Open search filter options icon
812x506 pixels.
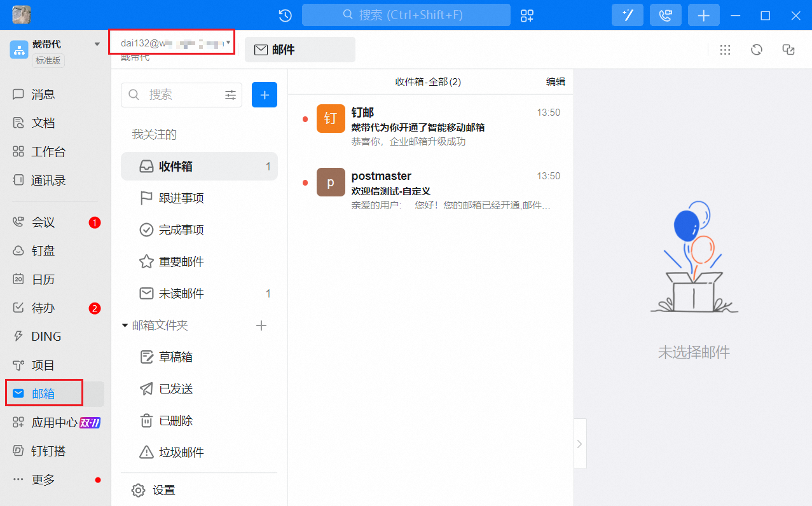tap(230, 95)
